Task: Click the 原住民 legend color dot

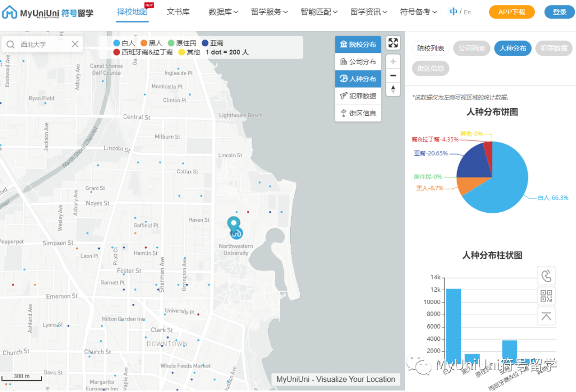Action: tap(171, 43)
